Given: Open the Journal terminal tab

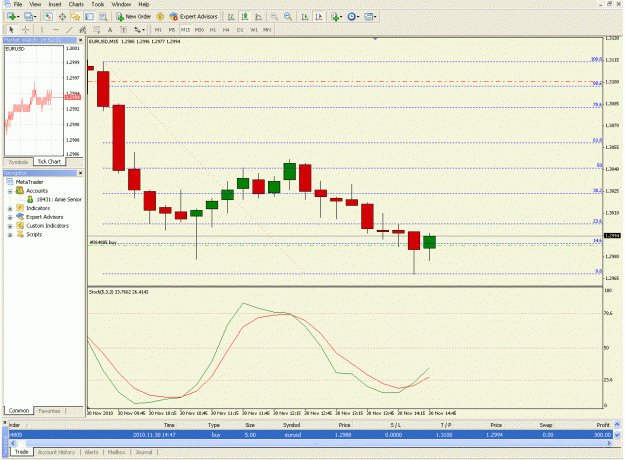Looking at the screenshot, I should pos(143,452).
